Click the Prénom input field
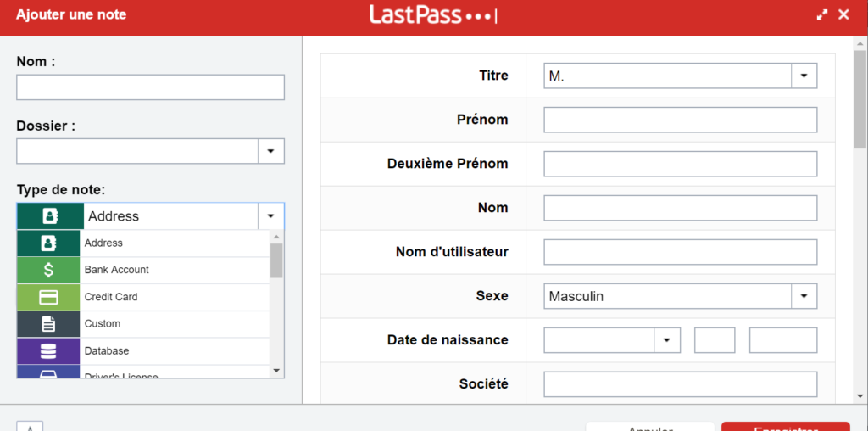This screenshot has height=431, width=868. tap(681, 120)
